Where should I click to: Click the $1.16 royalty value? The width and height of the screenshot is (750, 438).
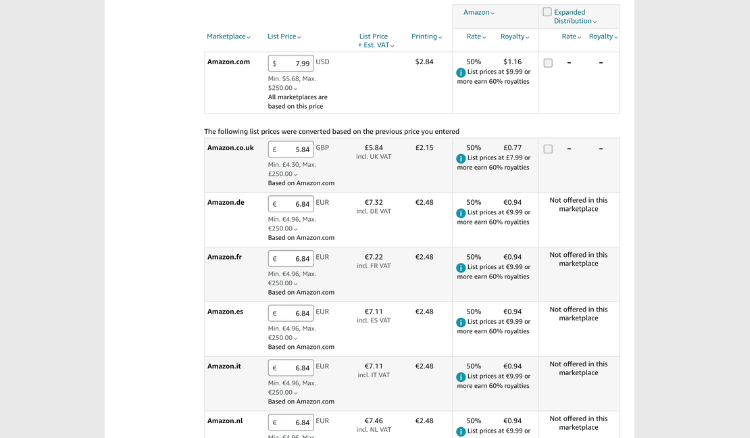pos(512,62)
